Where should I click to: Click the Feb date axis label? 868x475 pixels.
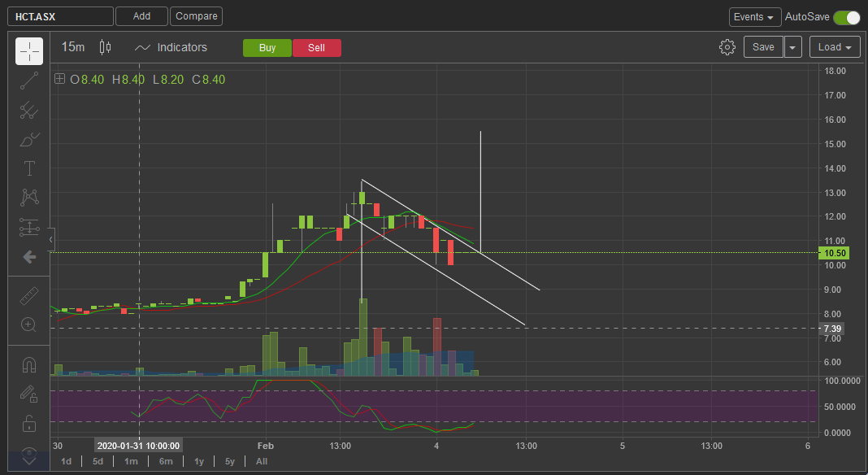click(266, 446)
